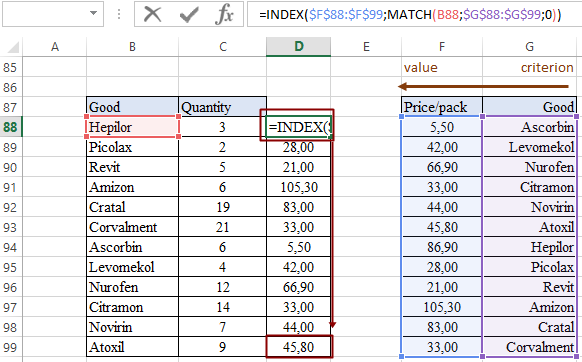The image size is (582, 362).
Task: Click 'Corvalment' in column G
Action: point(530,348)
